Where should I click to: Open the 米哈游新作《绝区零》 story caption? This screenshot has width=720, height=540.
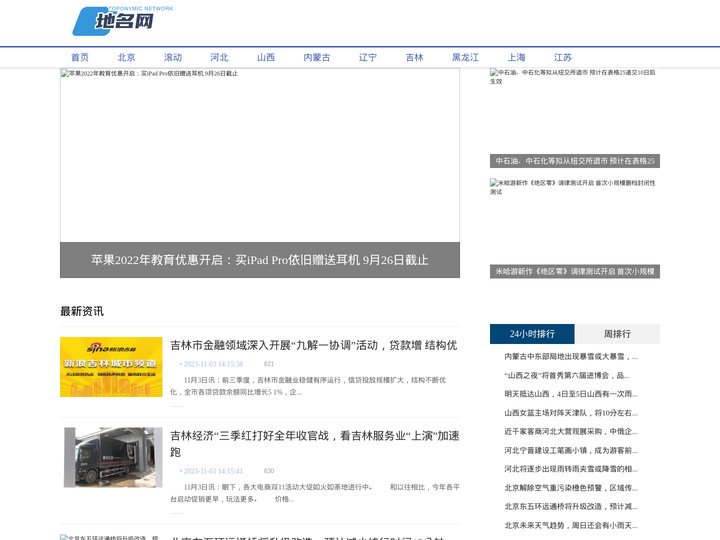(575, 271)
